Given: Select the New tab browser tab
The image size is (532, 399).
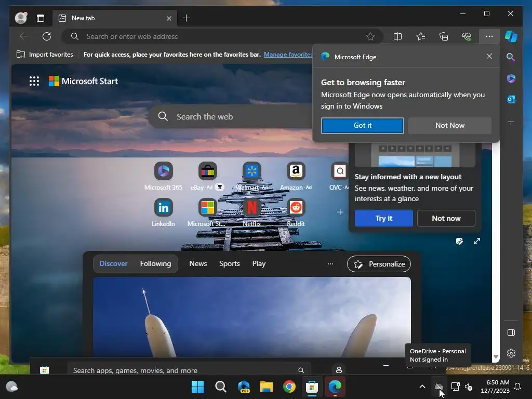Looking at the screenshot, I should [x=115, y=18].
